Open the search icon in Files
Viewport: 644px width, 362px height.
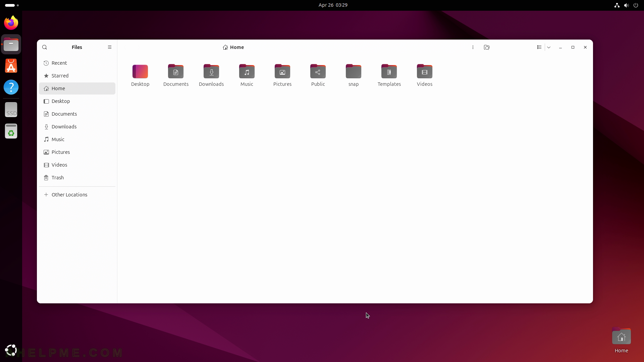pyautogui.click(x=45, y=47)
